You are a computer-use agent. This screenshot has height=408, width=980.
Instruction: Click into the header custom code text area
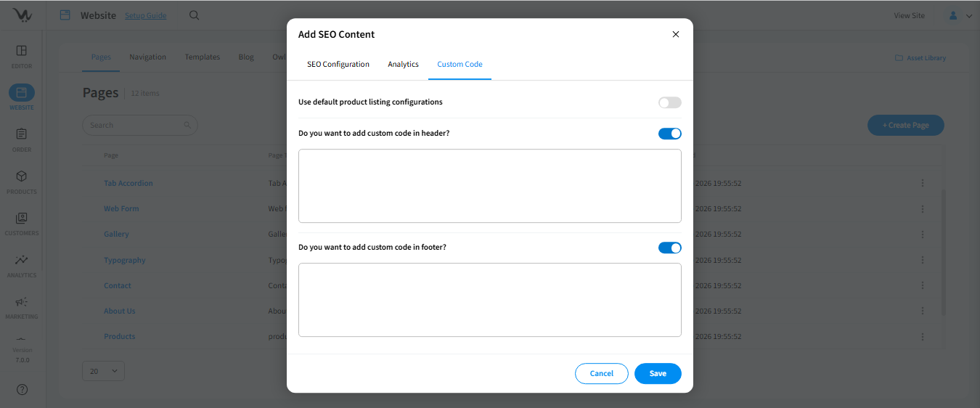click(x=489, y=186)
